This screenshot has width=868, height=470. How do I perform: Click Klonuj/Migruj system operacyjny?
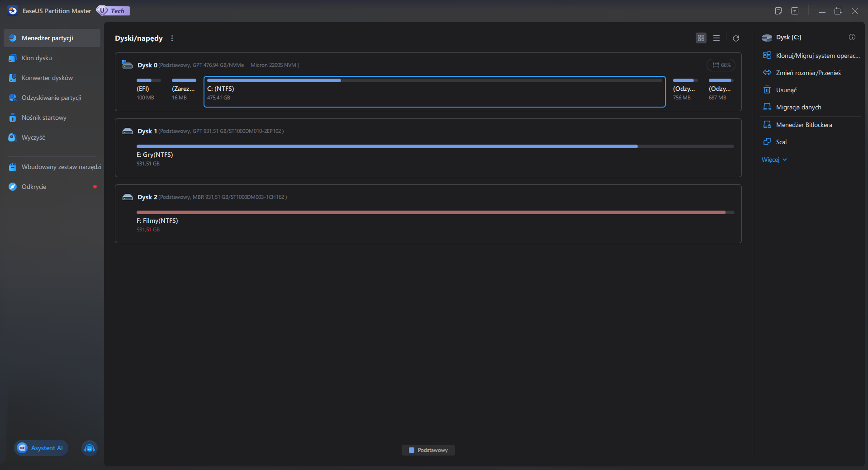(x=811, y=56)
